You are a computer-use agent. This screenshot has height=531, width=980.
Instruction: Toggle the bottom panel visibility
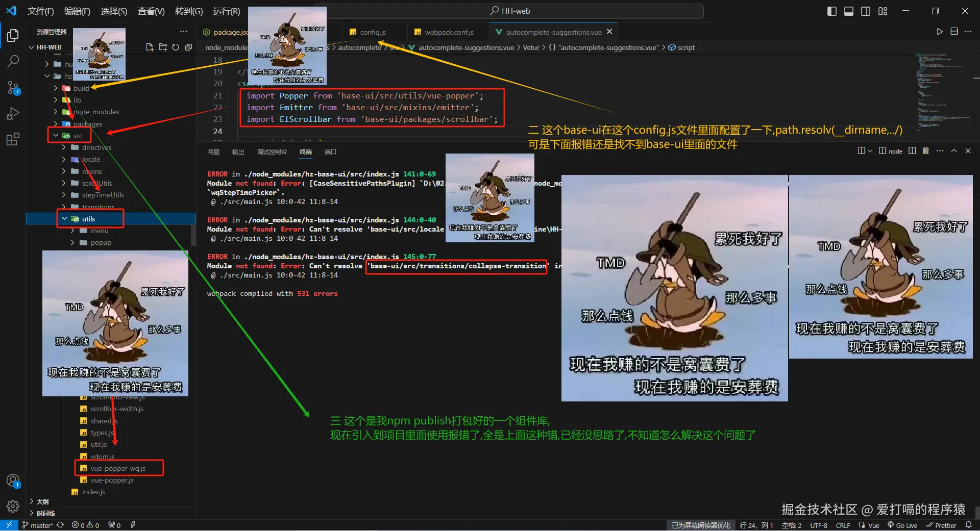coord(848,11)
